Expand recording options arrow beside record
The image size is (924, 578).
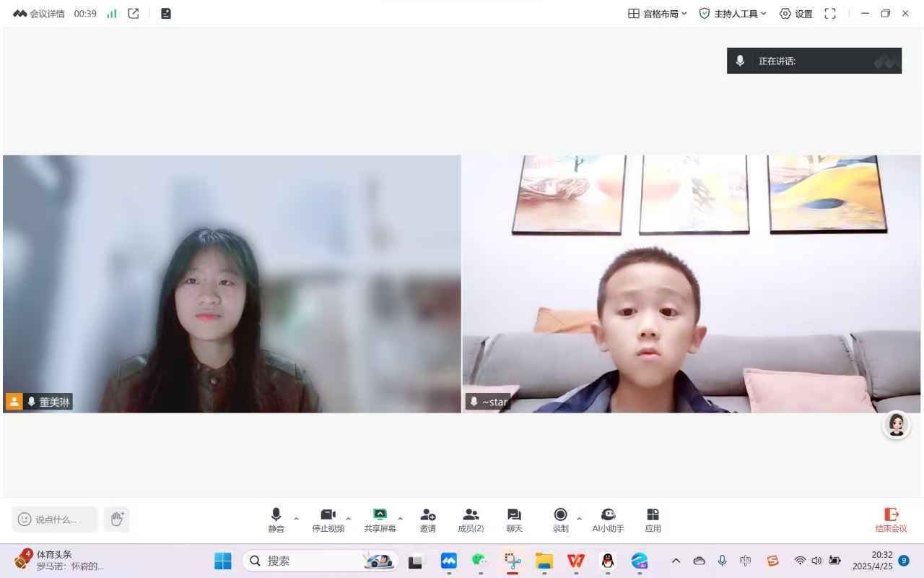click(x=579, y=518)
